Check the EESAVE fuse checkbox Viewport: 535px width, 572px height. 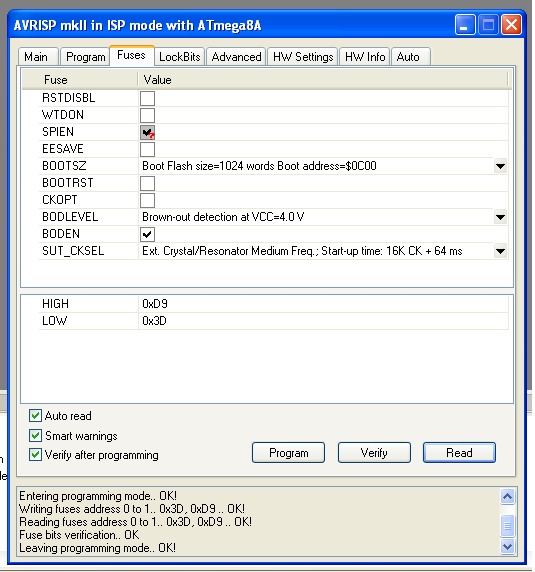coord(147,149)
